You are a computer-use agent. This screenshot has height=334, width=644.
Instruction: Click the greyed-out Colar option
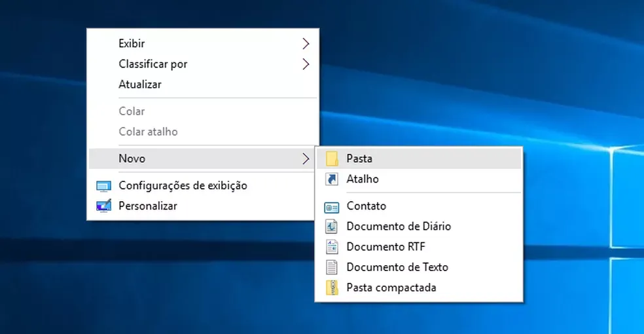[x=132, y=111]
